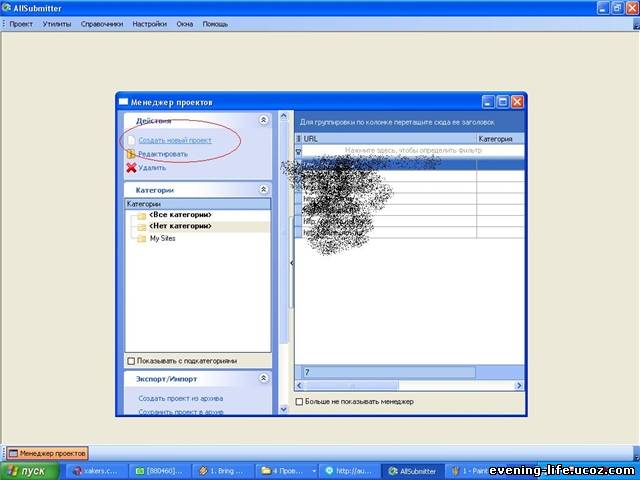Click the folder icon of <Все категории>
This screenshot has width=640, height=480.
(x=141, y=216)
